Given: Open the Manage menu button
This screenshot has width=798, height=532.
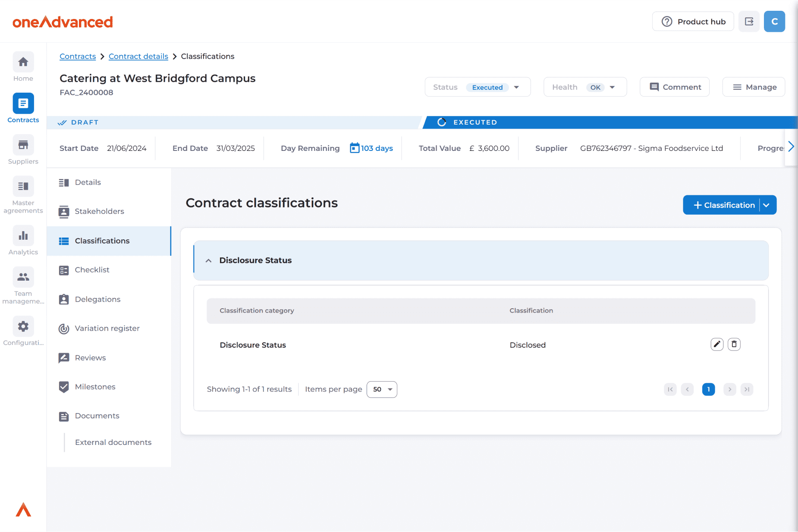Looking at the screenshot, I should click(x=754, y=87).
